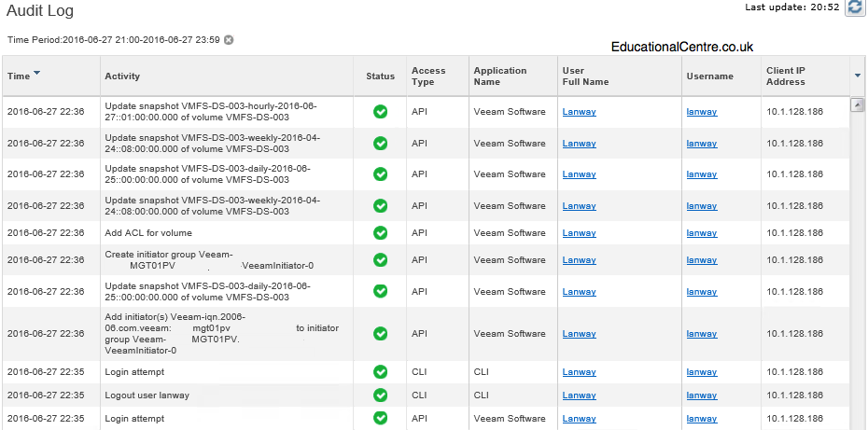This screenshot has height=430, width=868.
Task: Click success status icon in CLI Login attempt row
Action: [x=380, y=372]
